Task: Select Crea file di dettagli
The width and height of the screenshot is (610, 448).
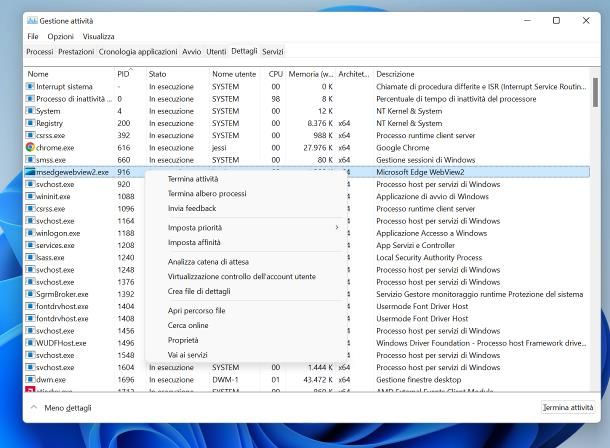Action: 199,291
